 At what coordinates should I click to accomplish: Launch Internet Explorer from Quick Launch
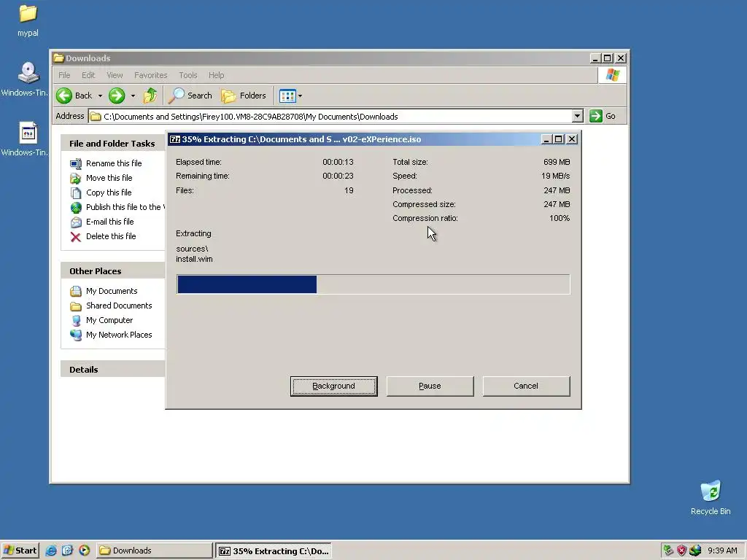coord(51,551)
